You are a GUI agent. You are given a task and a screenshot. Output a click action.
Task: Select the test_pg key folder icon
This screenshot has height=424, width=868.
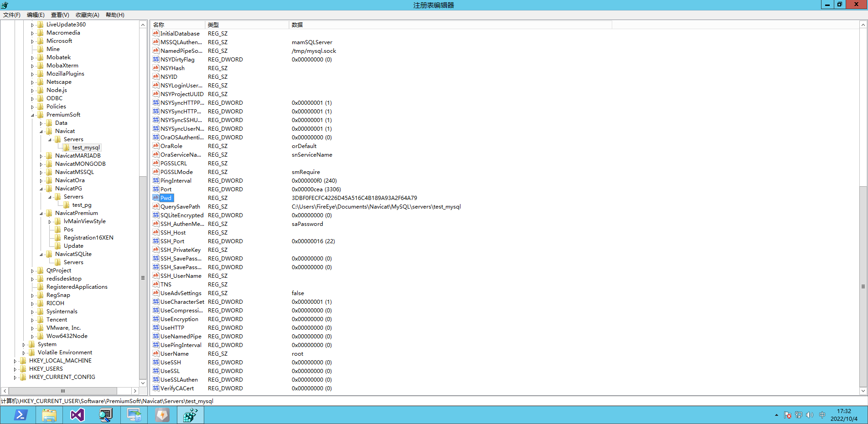(67, 204)
